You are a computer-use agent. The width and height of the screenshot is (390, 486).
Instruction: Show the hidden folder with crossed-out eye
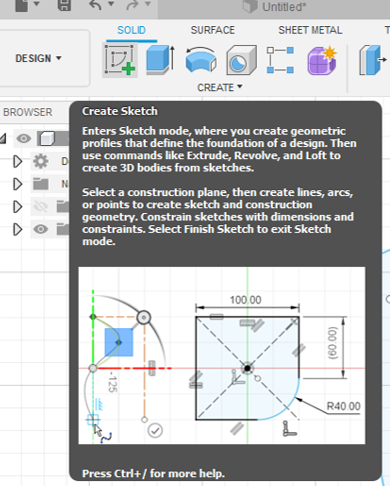point(41,207)
